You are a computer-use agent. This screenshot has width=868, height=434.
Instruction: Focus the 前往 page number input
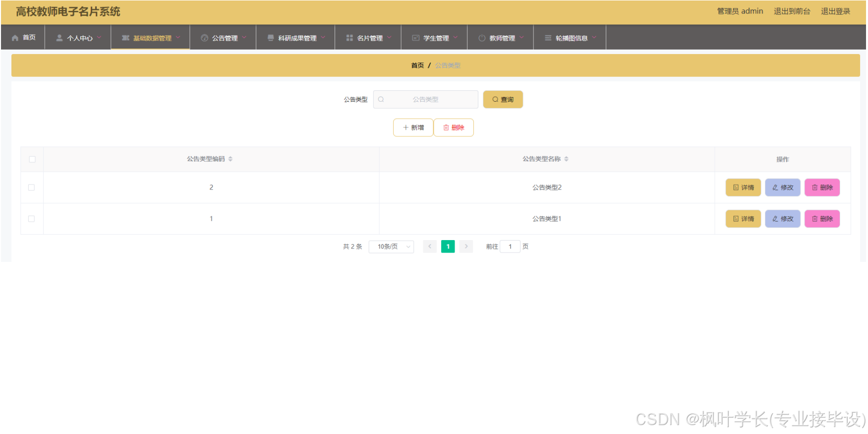click(x=510, y=247)
